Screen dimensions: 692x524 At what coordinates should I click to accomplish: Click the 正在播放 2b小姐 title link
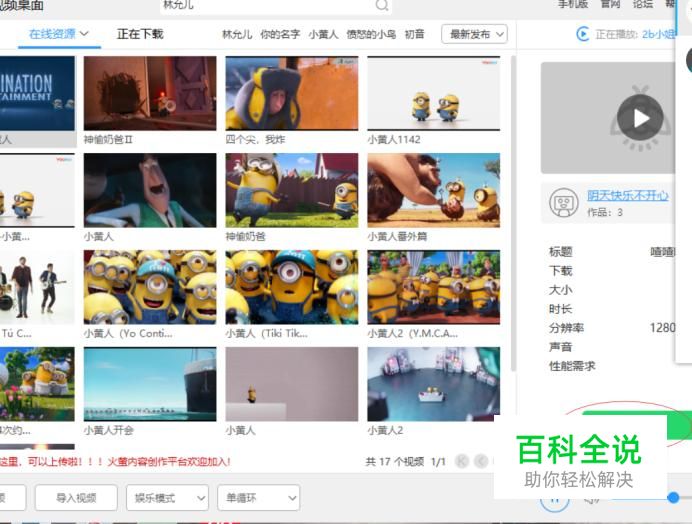click(x=659, y=34)
